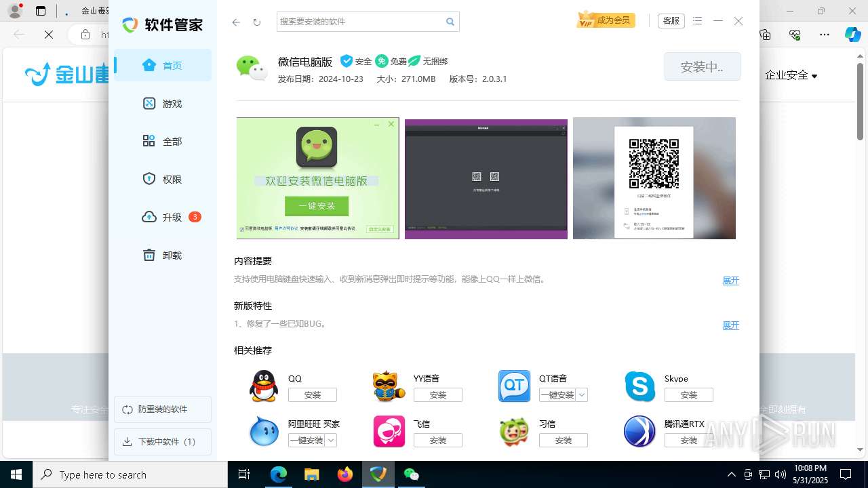868x488 pixels.
Task: Click the WeChat app icon in header
Action: coord(252,68)
